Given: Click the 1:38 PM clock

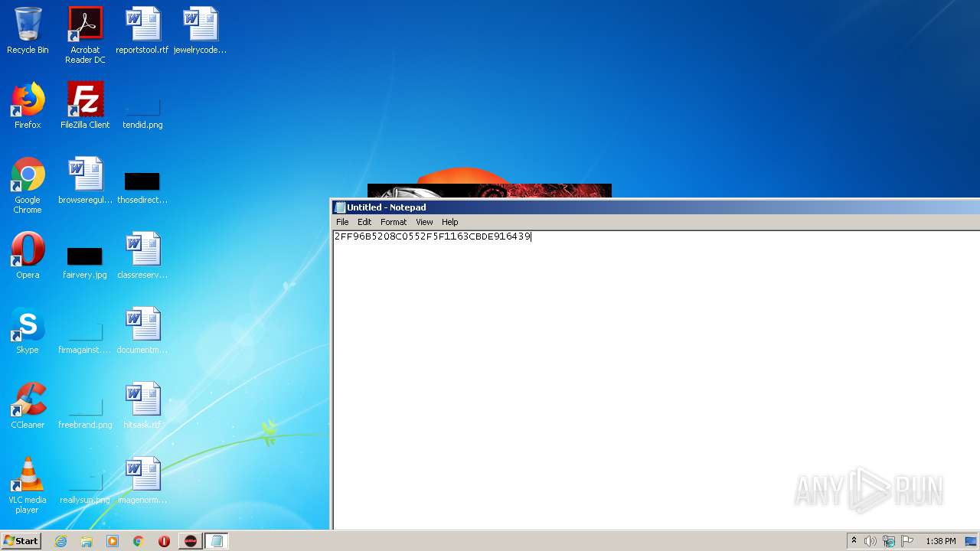Looking at the screenshot, I should point(941,541).
